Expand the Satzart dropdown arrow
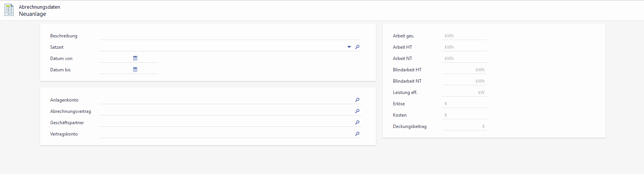 349,47
